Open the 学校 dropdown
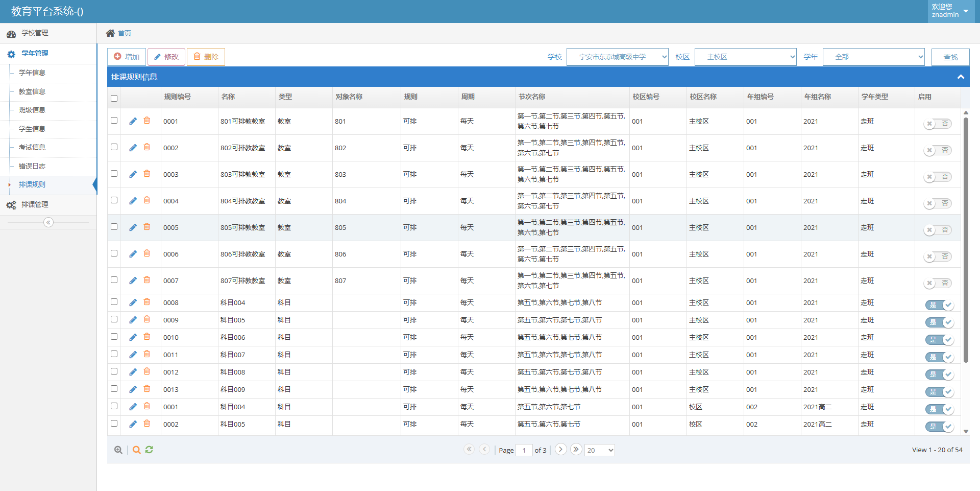This screenshot has height=491, width=980. (618, 57)
